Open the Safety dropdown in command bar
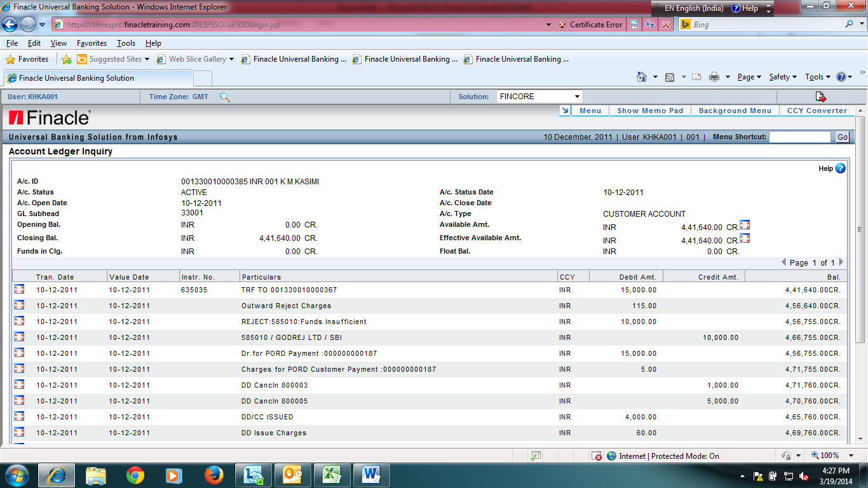Viewport: 868px width, 488px height. 783,77
